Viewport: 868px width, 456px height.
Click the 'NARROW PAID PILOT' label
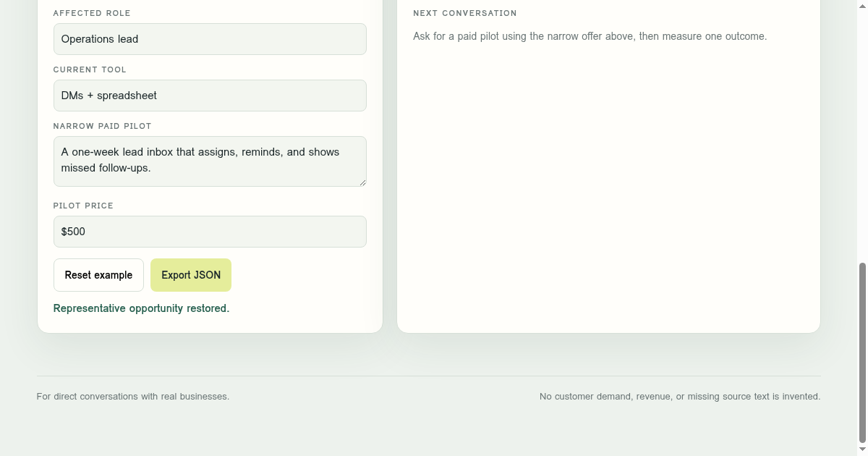[103, 126]
